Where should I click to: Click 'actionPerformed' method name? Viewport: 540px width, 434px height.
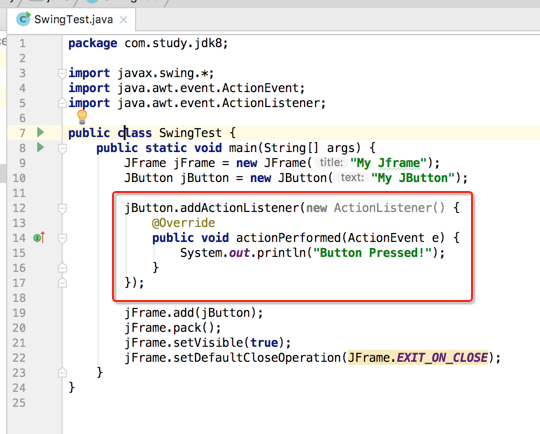[x=288, y=238]
